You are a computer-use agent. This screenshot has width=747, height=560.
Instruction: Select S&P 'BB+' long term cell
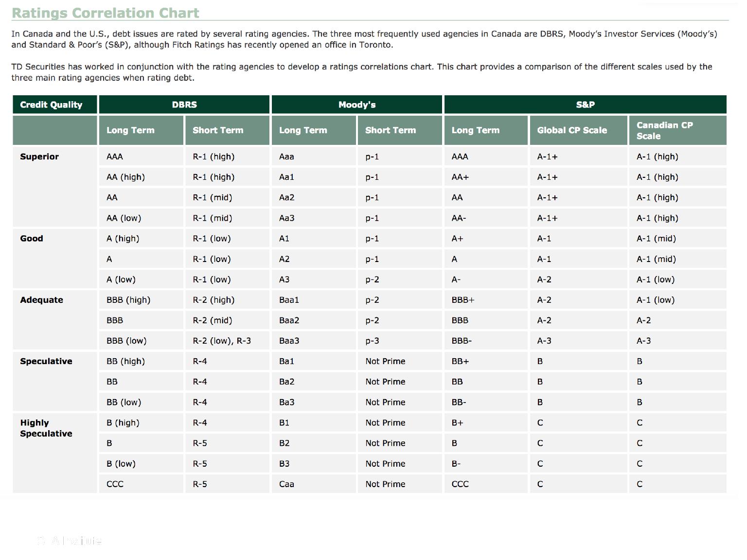486,361
